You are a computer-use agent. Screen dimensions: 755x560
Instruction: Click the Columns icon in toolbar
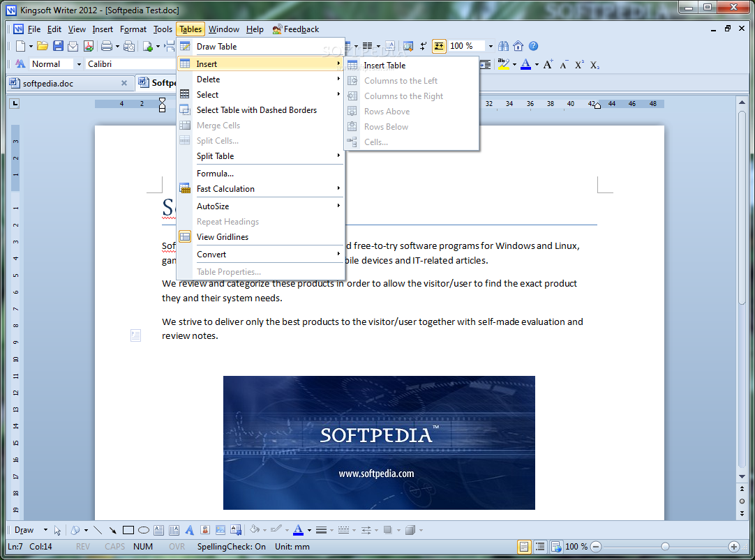point(368,46)
